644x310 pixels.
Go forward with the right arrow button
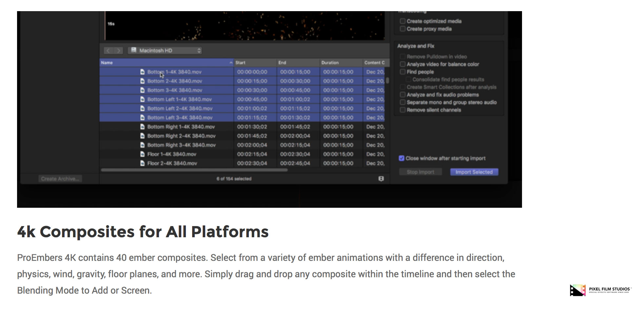coord(118,50)
